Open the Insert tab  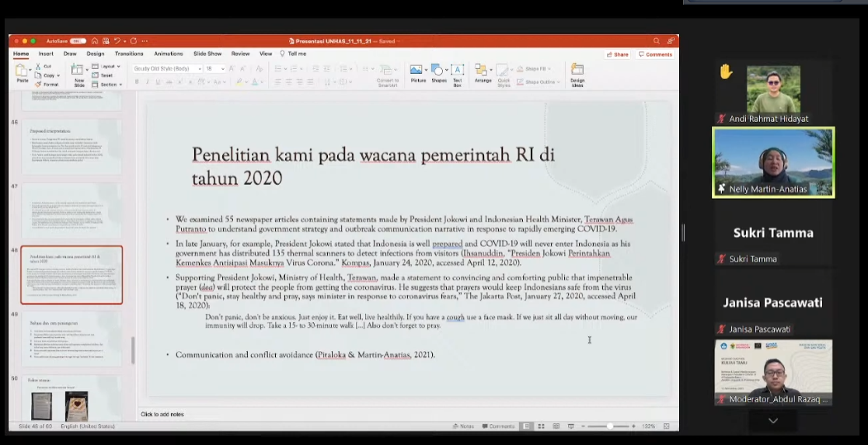(x=46, y=54)
